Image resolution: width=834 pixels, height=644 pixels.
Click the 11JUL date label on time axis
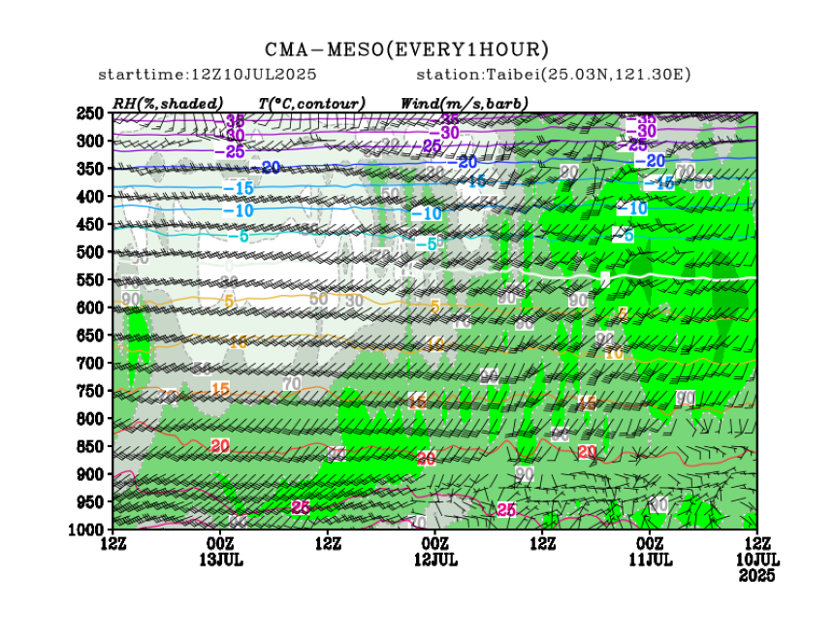651,560
